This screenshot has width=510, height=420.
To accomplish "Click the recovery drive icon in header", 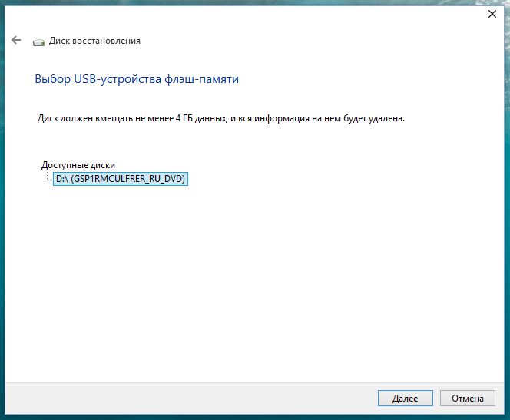I will point(39,42).
